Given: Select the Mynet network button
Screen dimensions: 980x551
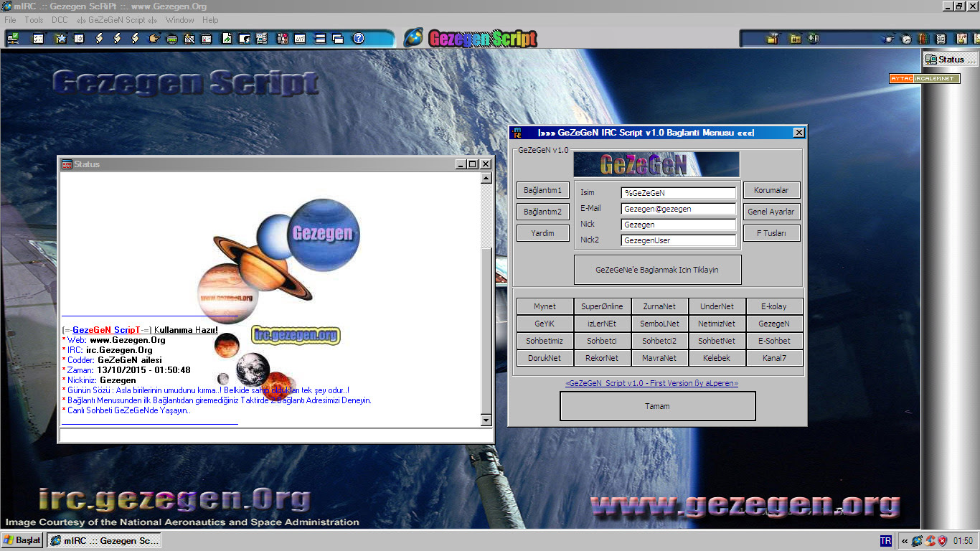Looking at the screenshot, I should (545, 306).
